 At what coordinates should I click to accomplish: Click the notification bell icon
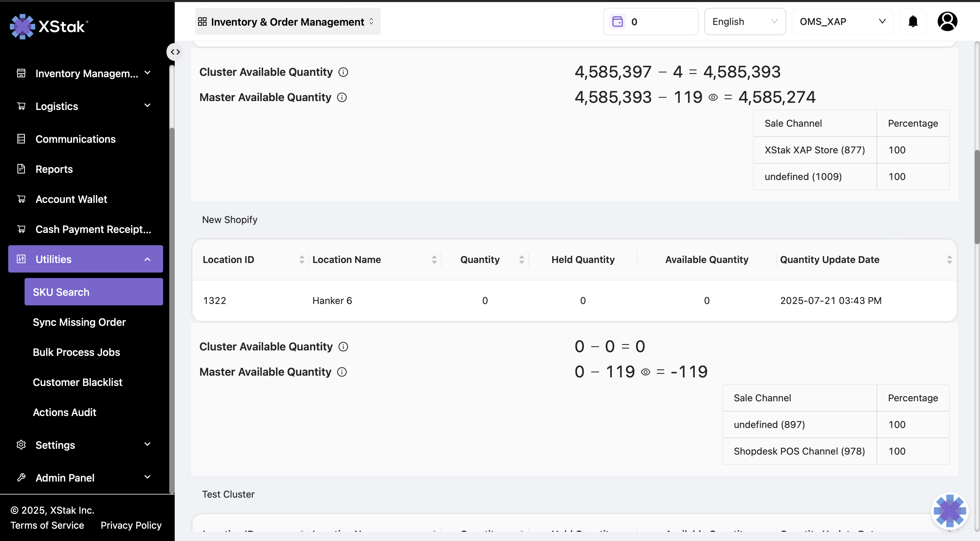pos(913,22)
